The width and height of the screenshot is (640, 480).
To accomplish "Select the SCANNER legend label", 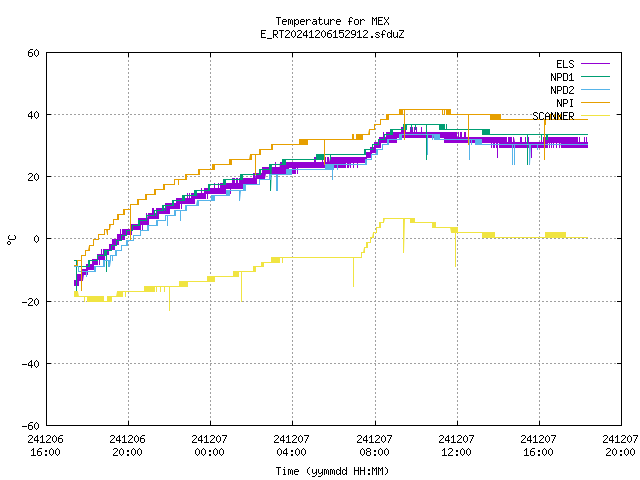I will coord(553,116).
